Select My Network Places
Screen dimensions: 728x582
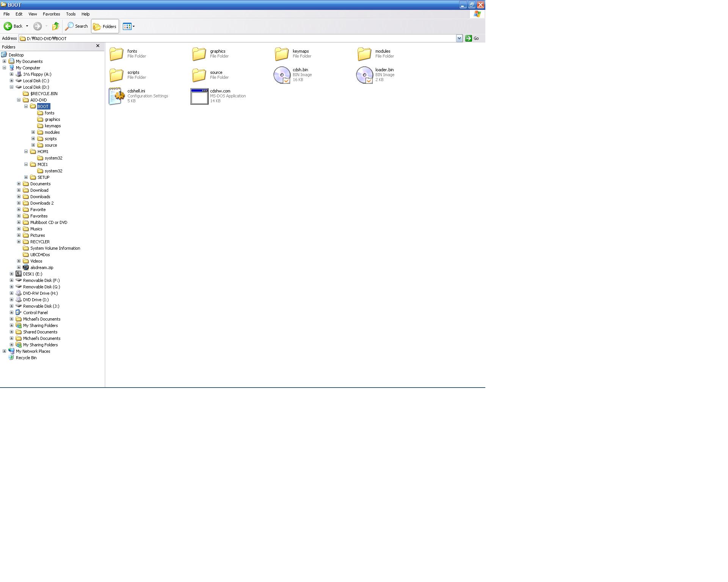click(x=33, y=351)
